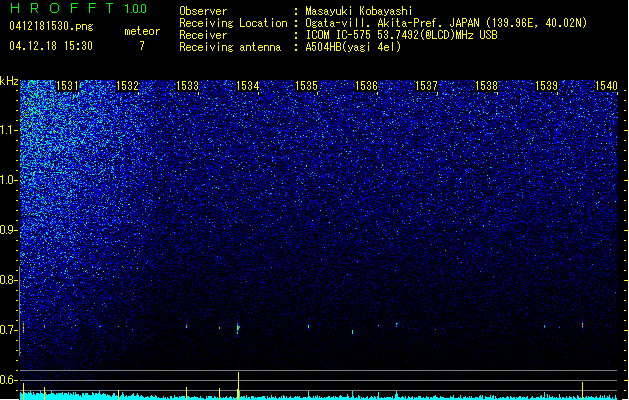Click the date stamp 04.12.18 15:30

[51, 46]
